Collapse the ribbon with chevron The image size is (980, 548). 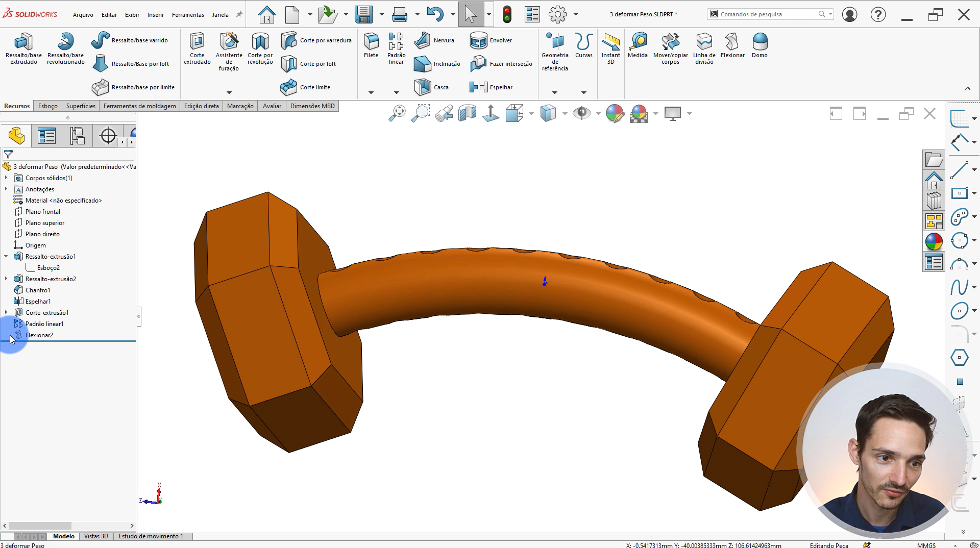[x=967, y=88]
